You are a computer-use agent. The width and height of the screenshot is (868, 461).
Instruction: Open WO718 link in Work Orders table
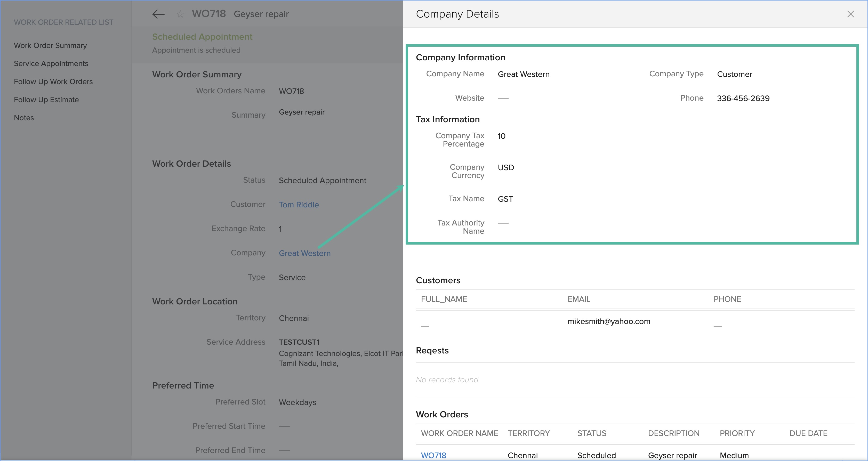[x=433, y=455]
